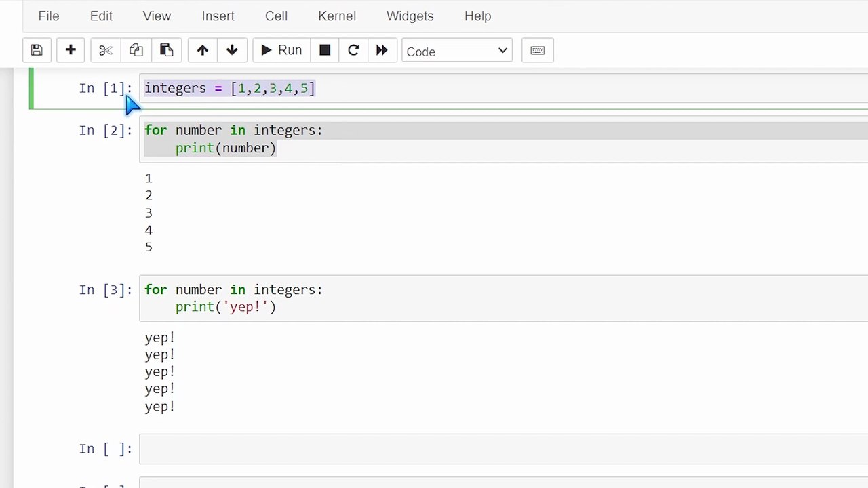Run the selected cell
The image size is (868, 488).
pyautogui.click(x=281, y=50)
